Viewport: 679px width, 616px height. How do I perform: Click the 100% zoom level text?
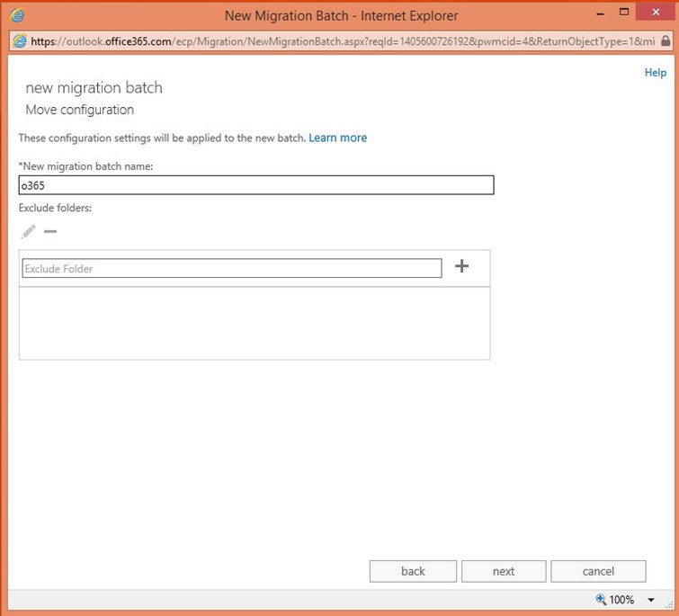point(621,600)
